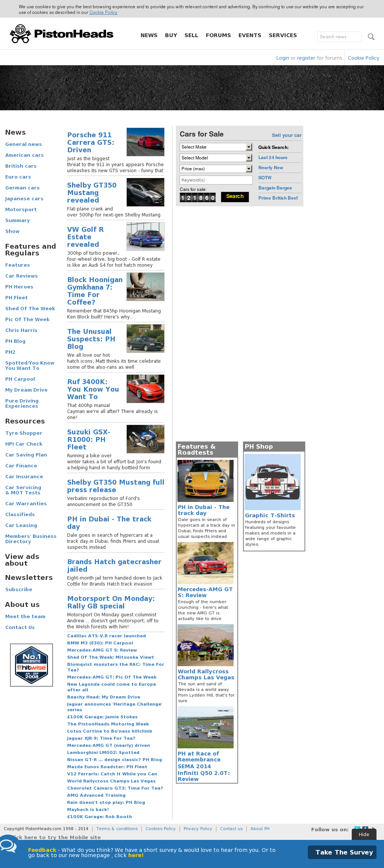Screen dimensions: 384x868
Task: Open yellow Porsche Dubai feature image
Action: click(205, 481)
